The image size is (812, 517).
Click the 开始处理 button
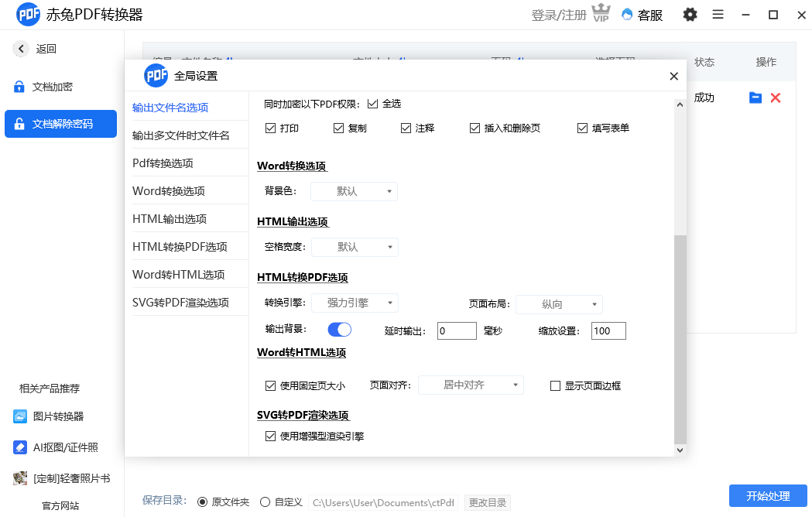click(x=768, y=496)
